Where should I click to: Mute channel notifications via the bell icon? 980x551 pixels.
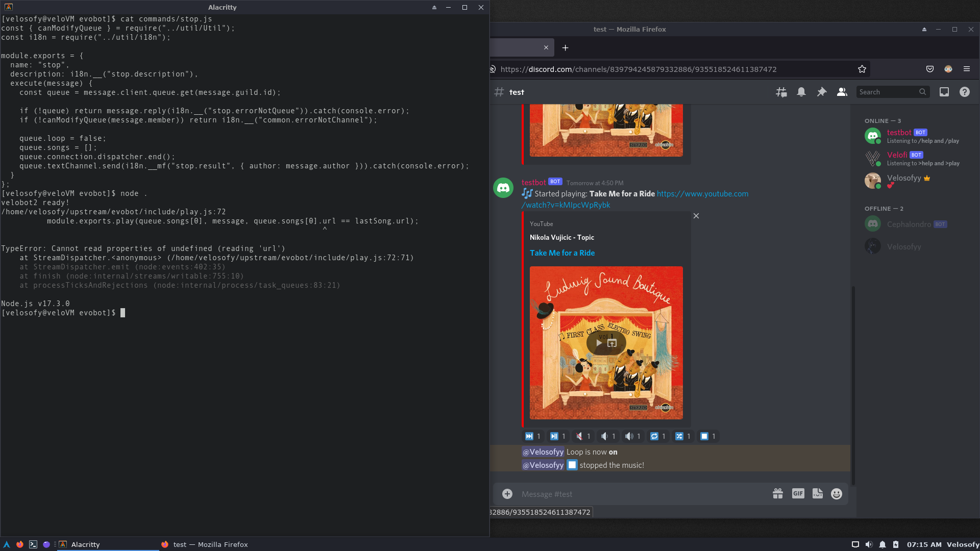(801, 92)
